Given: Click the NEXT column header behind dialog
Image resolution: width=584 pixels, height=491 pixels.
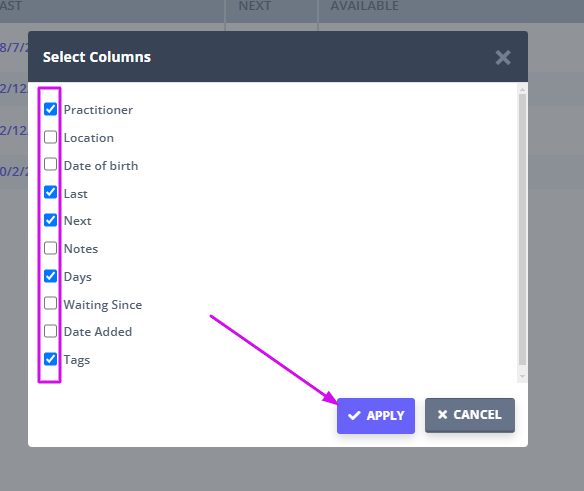Looking at the screenshot, I should [x=255, y=6].
